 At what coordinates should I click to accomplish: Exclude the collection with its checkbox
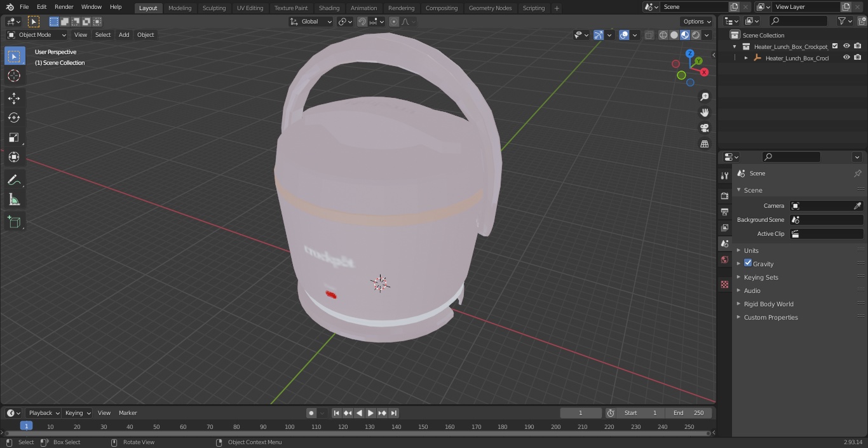(x=835, y=46)
